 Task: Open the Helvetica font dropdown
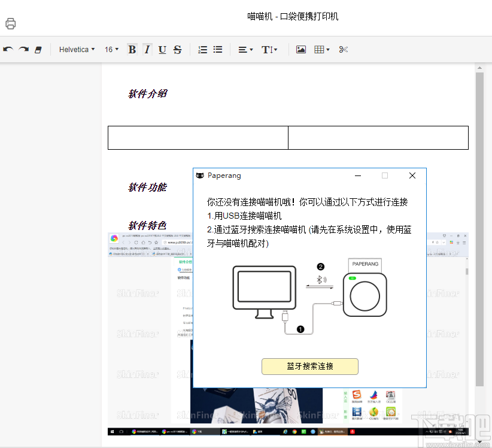point(77,49)
